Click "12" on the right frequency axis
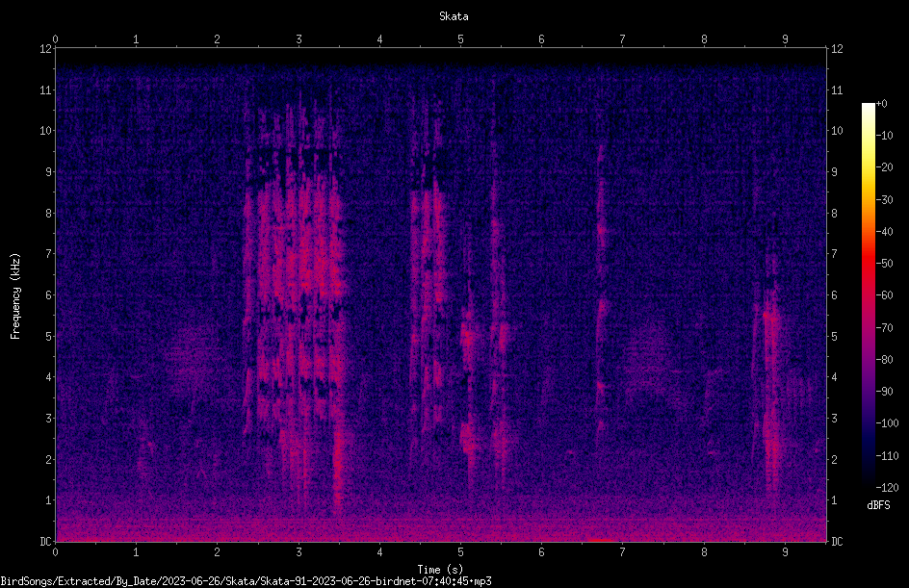The image size is (909, 588). [837, 49]
